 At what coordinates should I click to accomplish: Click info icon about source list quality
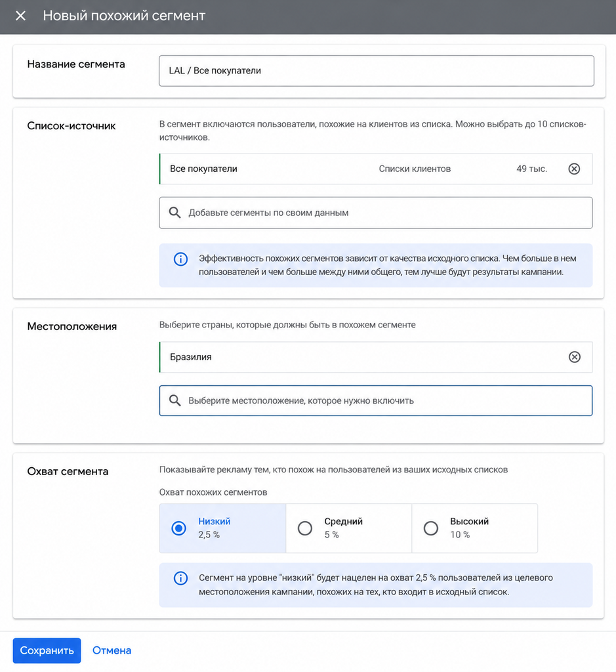180,259
